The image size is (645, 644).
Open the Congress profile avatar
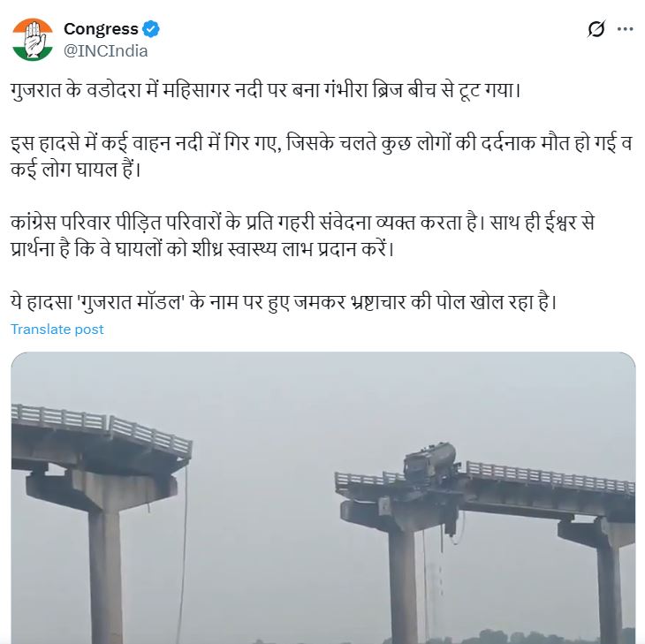pos(33,40)
